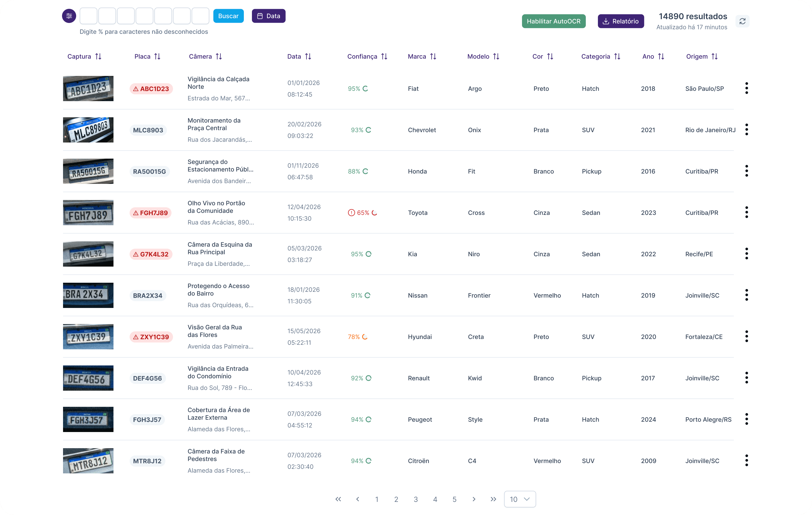This screenshot has height=515, width=812.
Task: Sort by Confiança column arrows
Action: 384,56
